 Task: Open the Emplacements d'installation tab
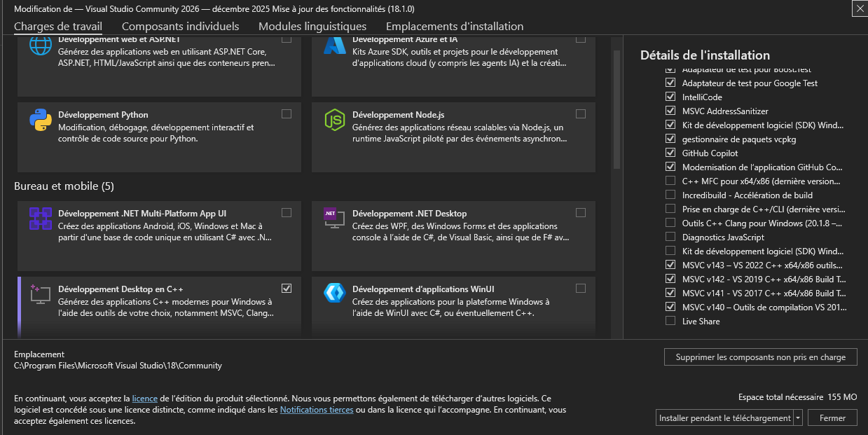(x=455, y=27)
